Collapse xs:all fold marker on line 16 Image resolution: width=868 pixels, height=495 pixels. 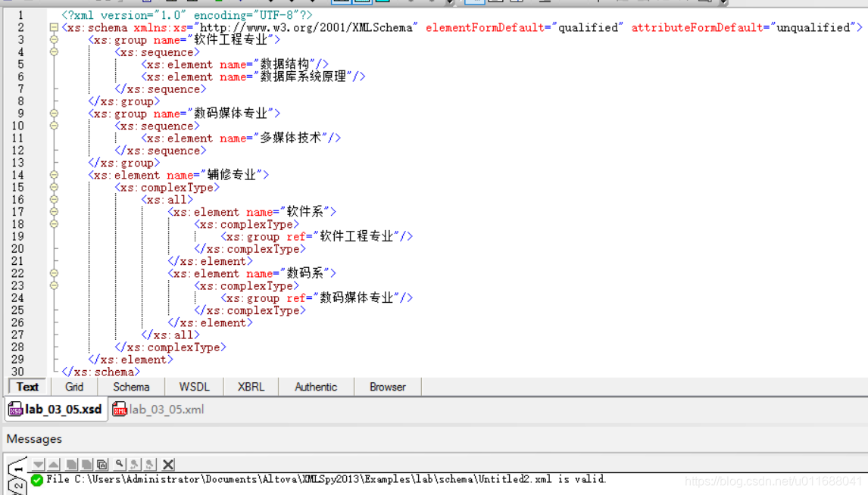(54, 199)
